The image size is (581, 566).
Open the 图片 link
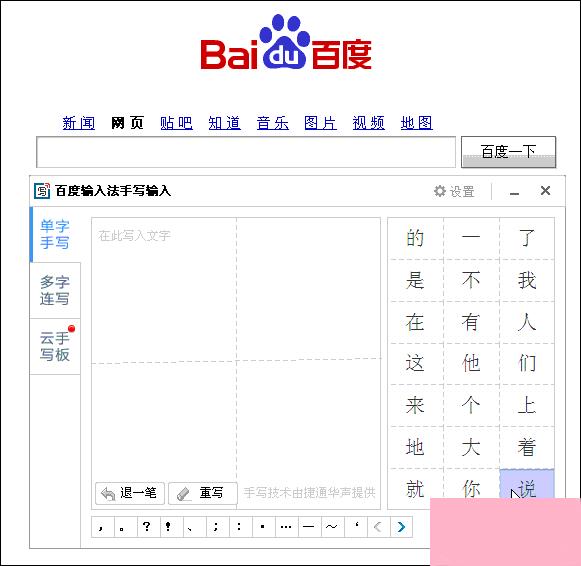pyautogui.click(x=321, y=123)
